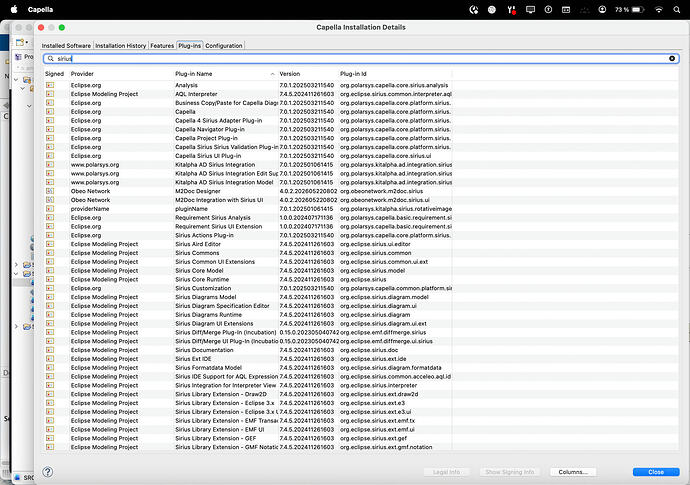Open macOS Spotlight search icon
690x485 pixels.
pyautogui.click(x=676, y=10)
